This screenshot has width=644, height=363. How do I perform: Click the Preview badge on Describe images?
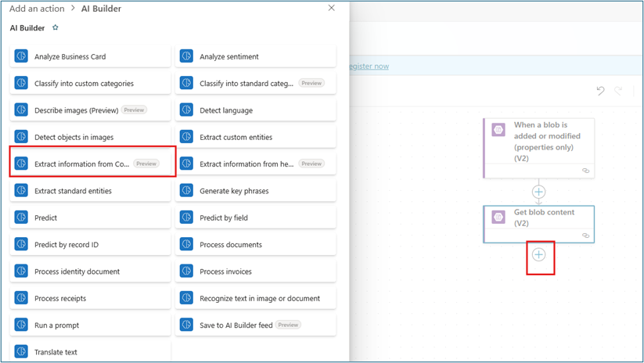(x=134, y=110)
